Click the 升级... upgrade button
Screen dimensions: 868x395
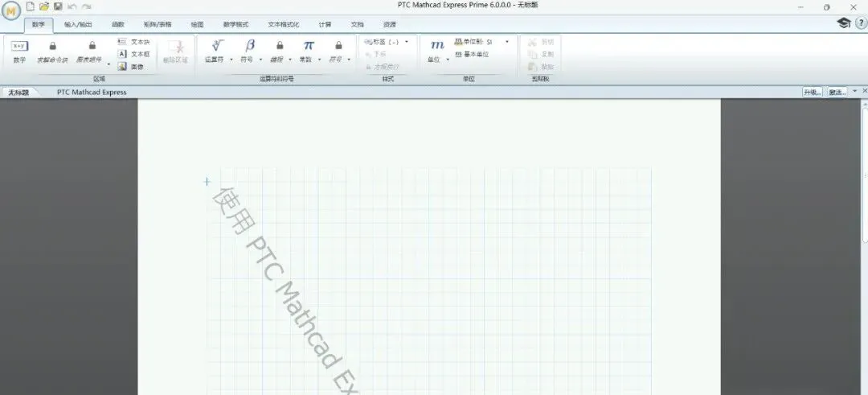click(812, 92)
